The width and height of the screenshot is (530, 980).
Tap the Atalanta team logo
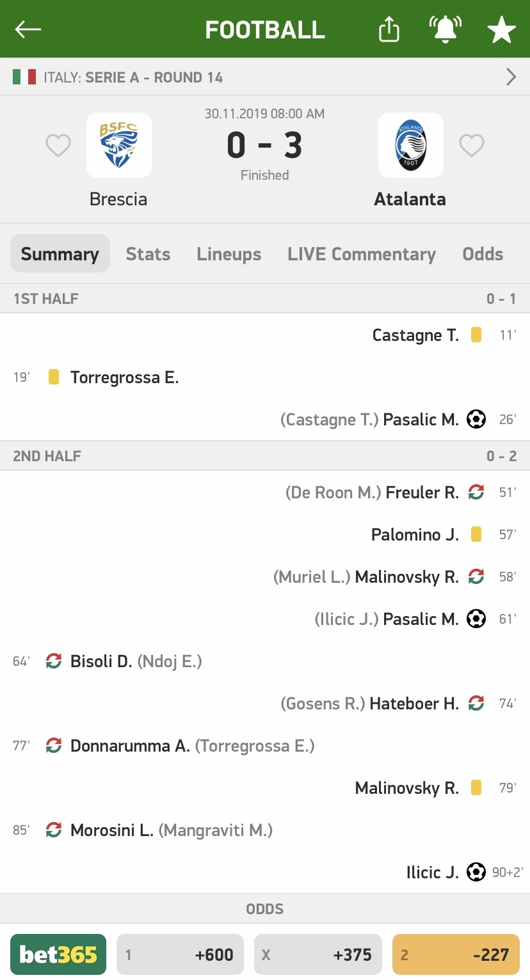click(411, 145)
